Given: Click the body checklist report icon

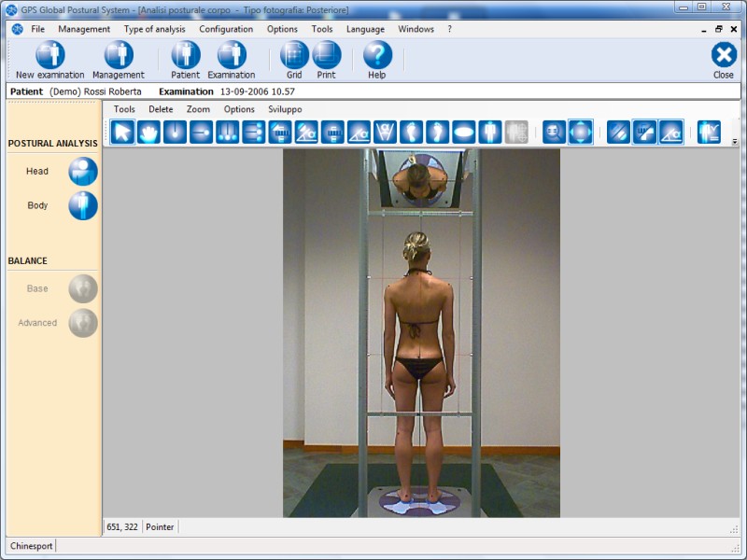Looking at the screenshot, I should click(709, 132).
